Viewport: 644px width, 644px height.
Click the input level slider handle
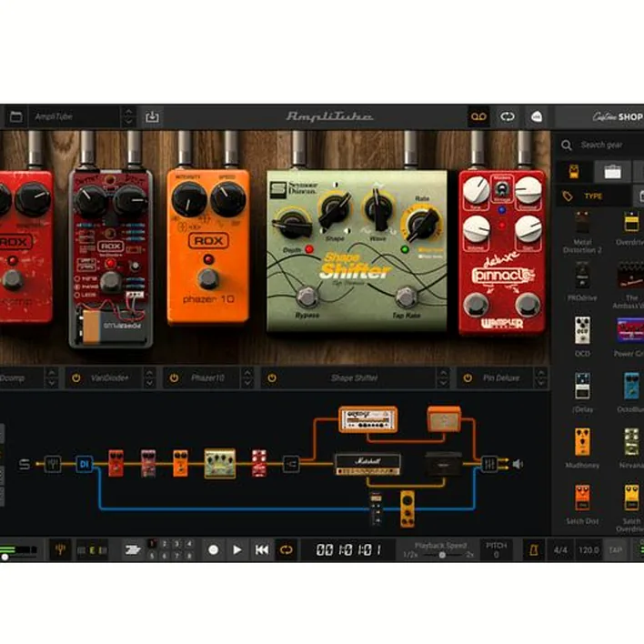tap(5, 558)
